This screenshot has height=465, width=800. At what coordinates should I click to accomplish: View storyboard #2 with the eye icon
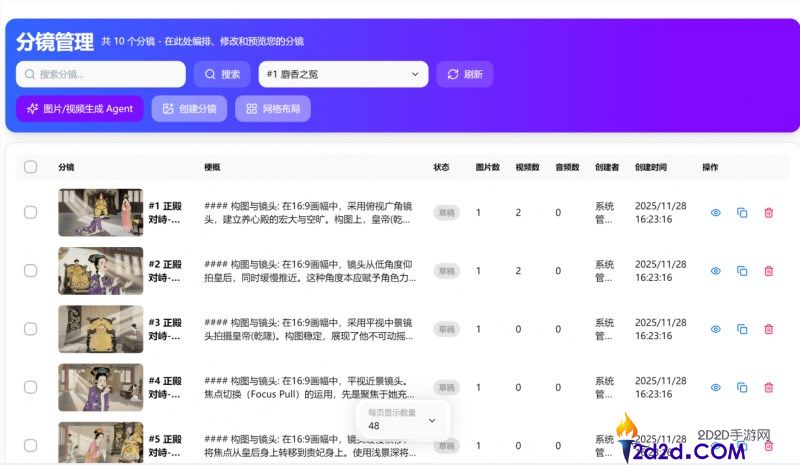coord(716,271)
